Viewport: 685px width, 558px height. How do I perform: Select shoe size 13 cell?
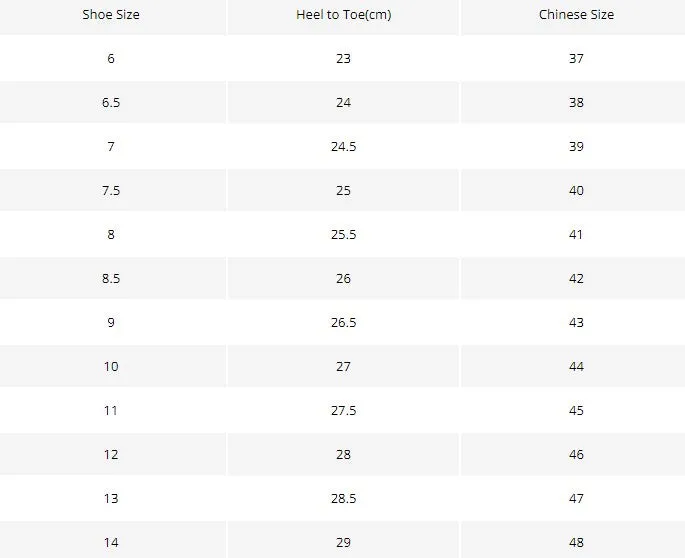coord(111,499)
